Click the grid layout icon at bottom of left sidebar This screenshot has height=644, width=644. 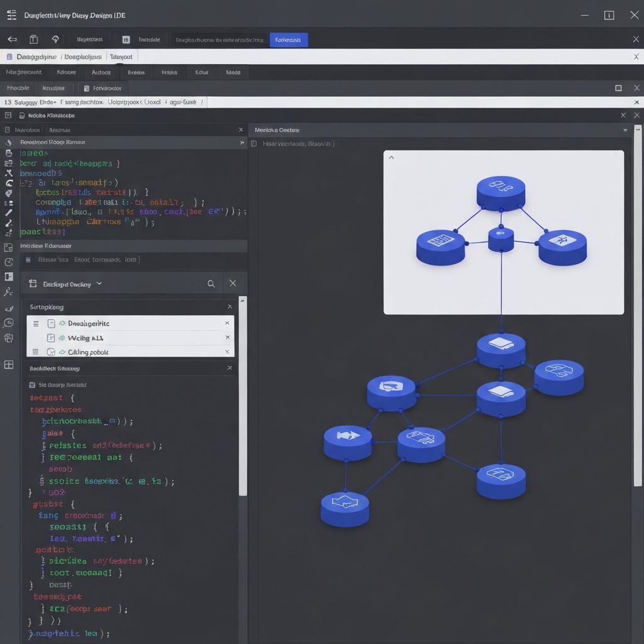[x=9, y=365]
